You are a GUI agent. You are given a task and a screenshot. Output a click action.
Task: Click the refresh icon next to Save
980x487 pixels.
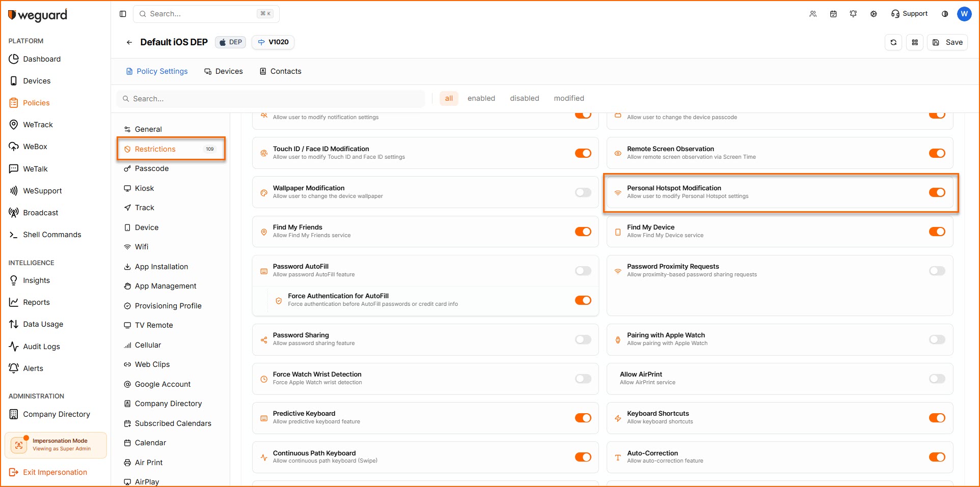click(893, 42)
